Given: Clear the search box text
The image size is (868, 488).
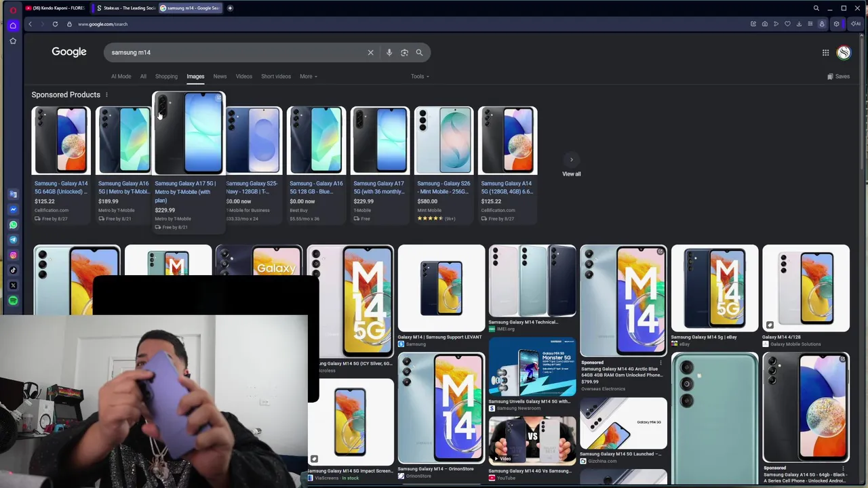Looking at the screenshot, I should click(370, 53).
